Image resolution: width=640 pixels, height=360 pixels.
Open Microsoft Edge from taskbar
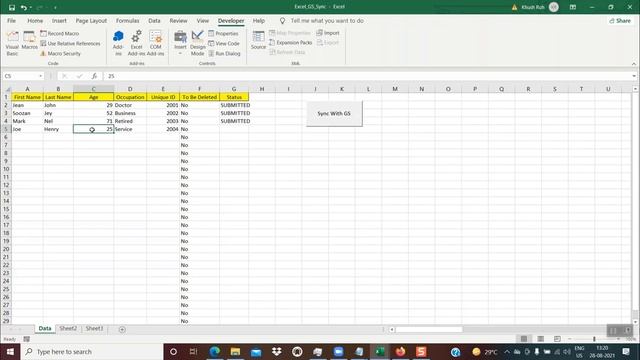point(215,351)
